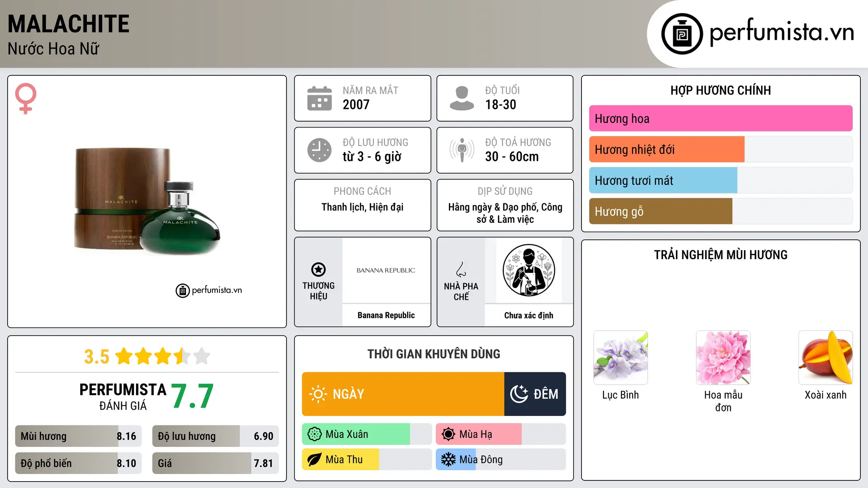Click the age range value 18-30
Image resolution: width=868 pixels, height=488 pixels.
(501, 105)
